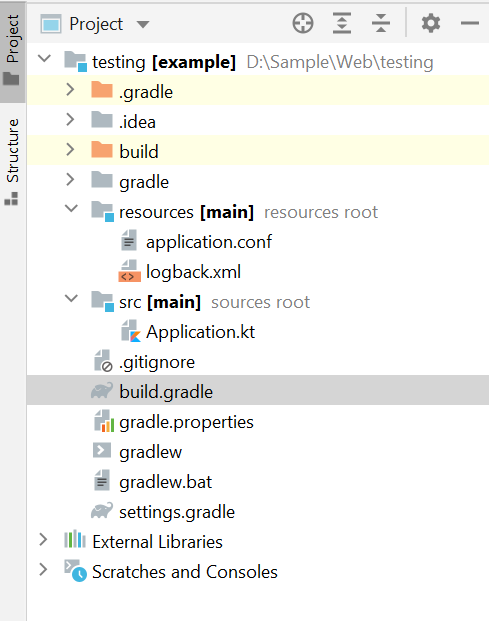The width and height of the screenshot is (489, 621).
Task: Select the gradlew.bat file name
Action: pos(166,482)
